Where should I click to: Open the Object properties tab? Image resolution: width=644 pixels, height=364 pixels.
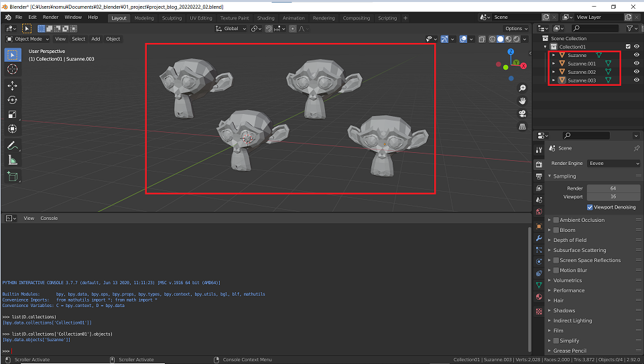539,227
